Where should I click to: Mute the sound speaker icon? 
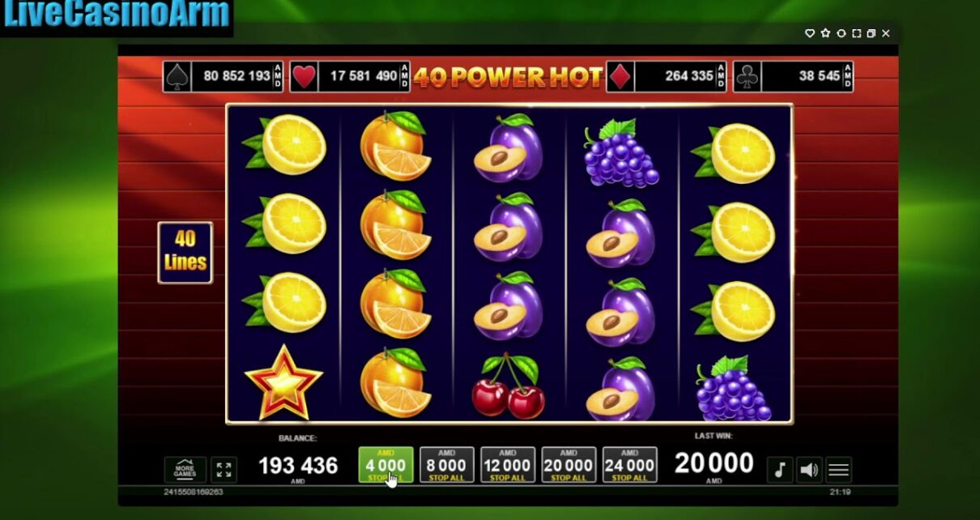[808, 470]
